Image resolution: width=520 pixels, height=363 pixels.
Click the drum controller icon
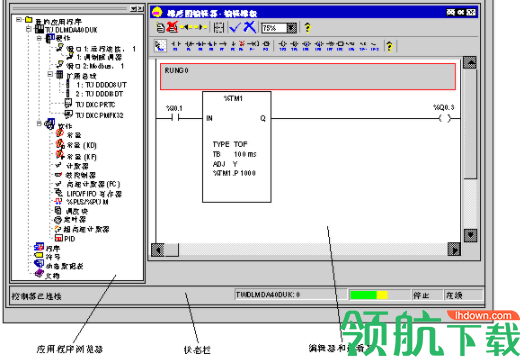[x=59, y=175]
